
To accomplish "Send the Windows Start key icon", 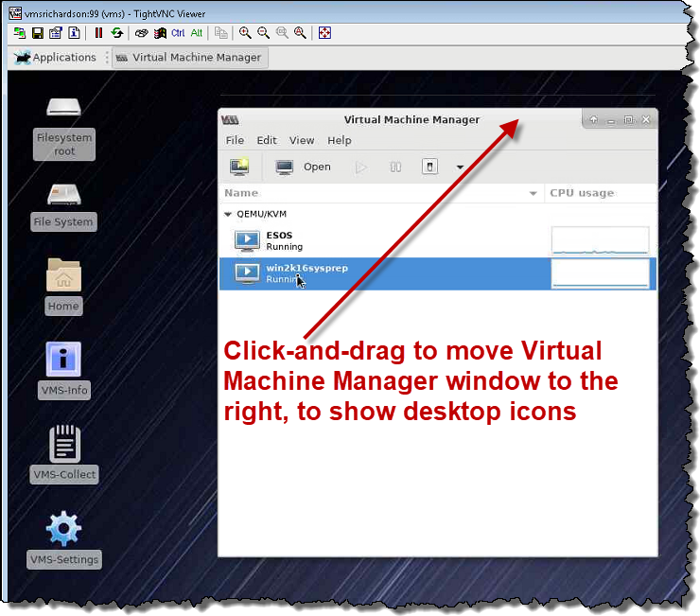I will coord(160,33).
